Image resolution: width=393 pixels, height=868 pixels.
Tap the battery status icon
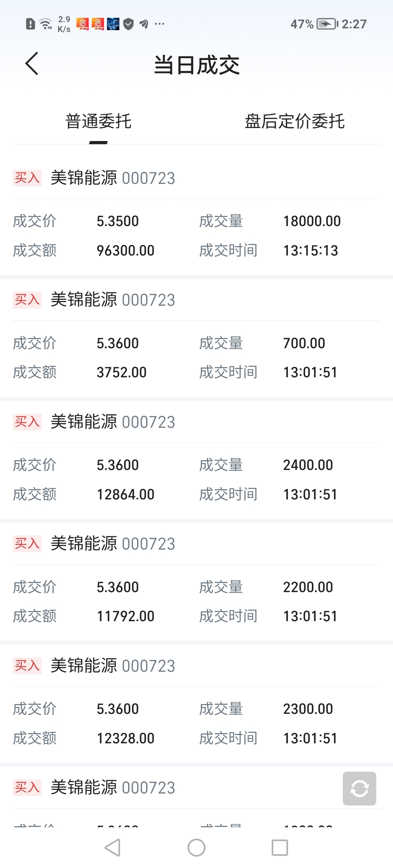326,24
